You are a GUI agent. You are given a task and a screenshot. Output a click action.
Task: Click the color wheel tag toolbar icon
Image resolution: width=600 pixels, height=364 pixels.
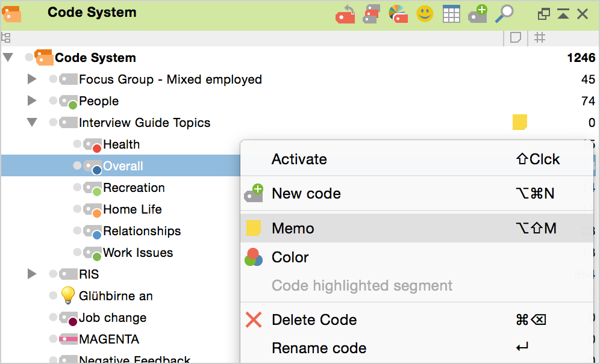point(398,14)
